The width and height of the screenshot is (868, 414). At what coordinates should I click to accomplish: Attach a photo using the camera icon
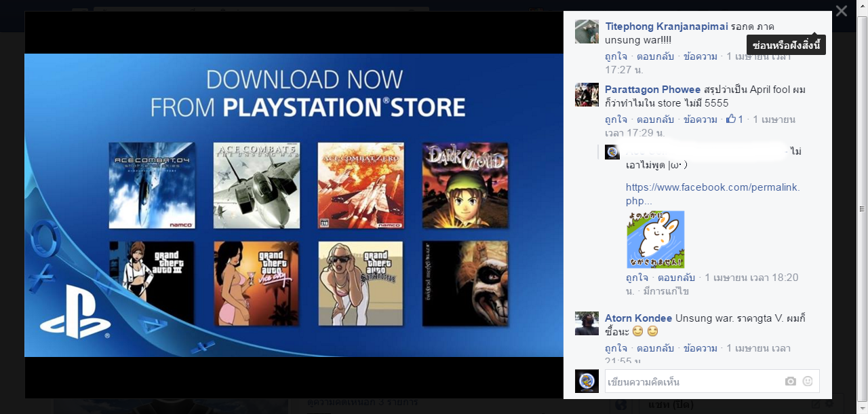pyautogui.click(x=790, y=381)
